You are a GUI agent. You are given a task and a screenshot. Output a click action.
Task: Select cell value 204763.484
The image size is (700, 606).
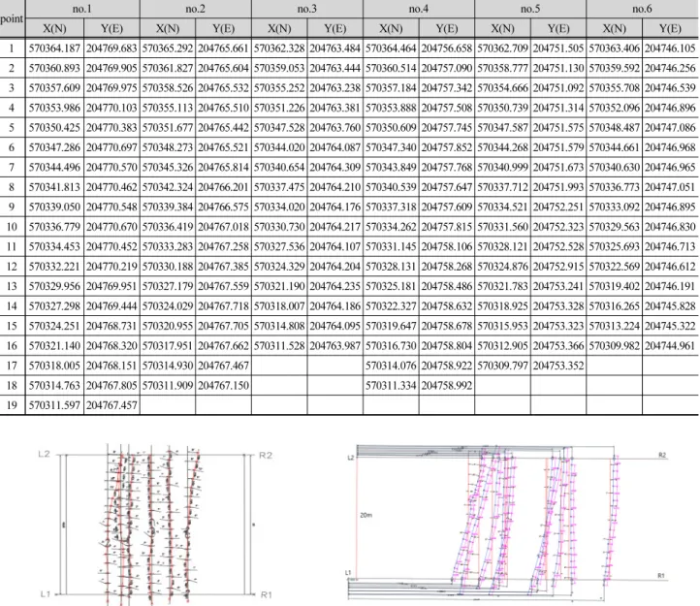click(335, 48)
